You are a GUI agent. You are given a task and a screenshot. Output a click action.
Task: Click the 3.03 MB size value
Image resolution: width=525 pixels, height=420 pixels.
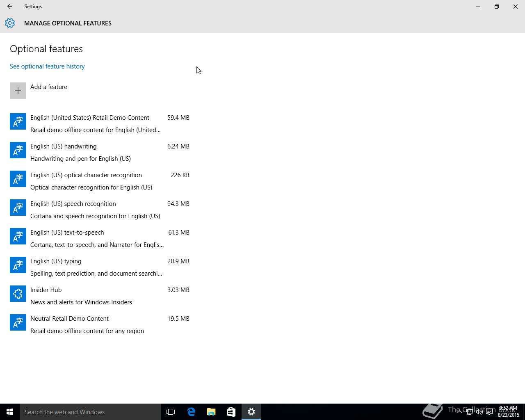[178, 290]
